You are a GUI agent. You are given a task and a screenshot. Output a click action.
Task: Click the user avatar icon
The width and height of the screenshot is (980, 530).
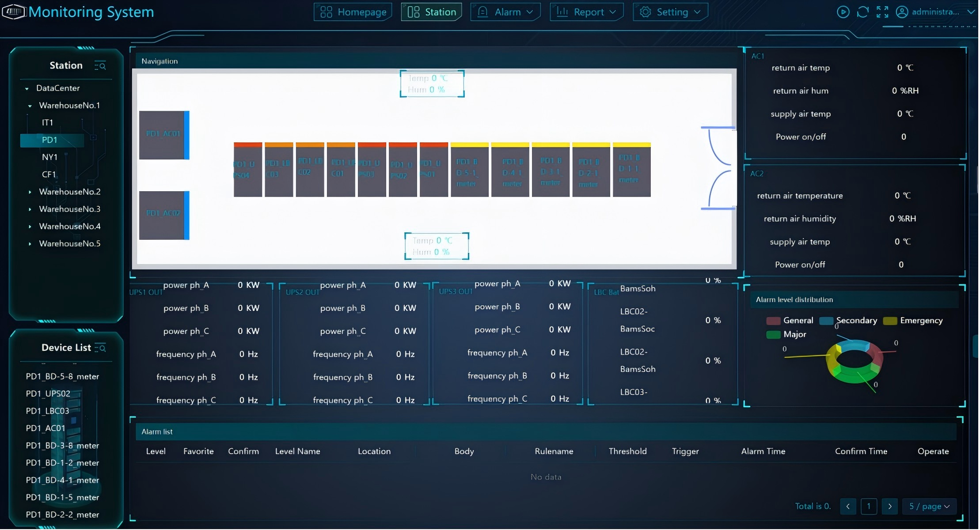pos(903,12)
